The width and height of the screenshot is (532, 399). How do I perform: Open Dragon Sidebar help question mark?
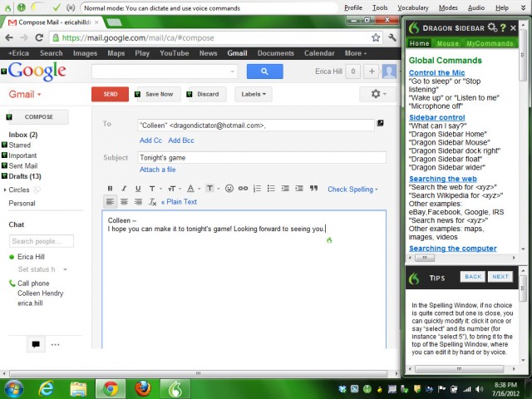coord(503,27)
